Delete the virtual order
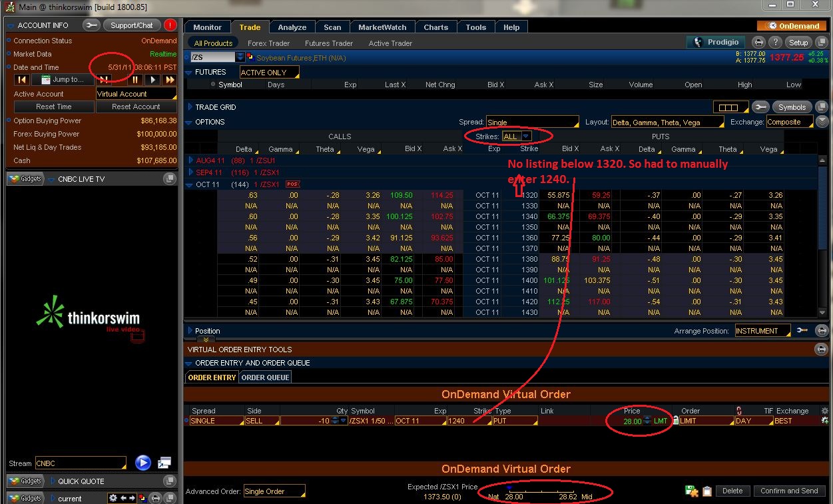This screenshot has width=833, height=504. 732,491
